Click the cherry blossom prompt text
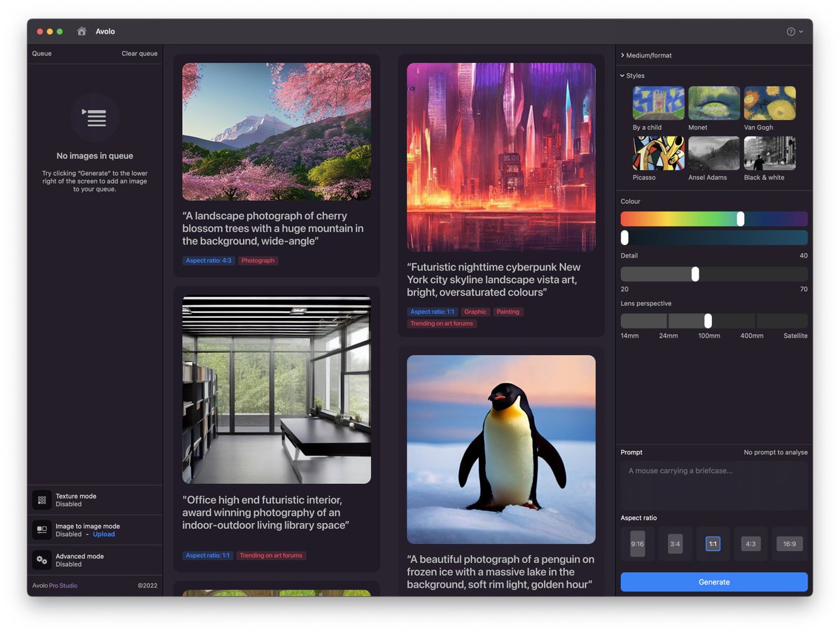Viewport: 840px width, 633px height. [x=273, y=228]
